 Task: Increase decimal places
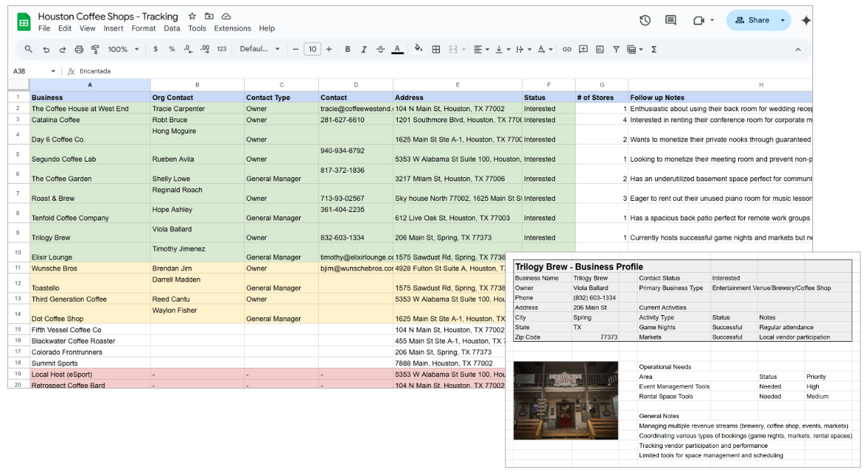tap(205, 49)
